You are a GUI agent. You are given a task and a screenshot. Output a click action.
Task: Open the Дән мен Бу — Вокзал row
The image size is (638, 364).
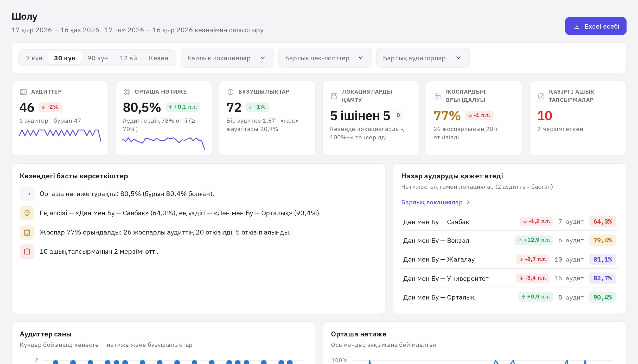click(x=510, y=240)
